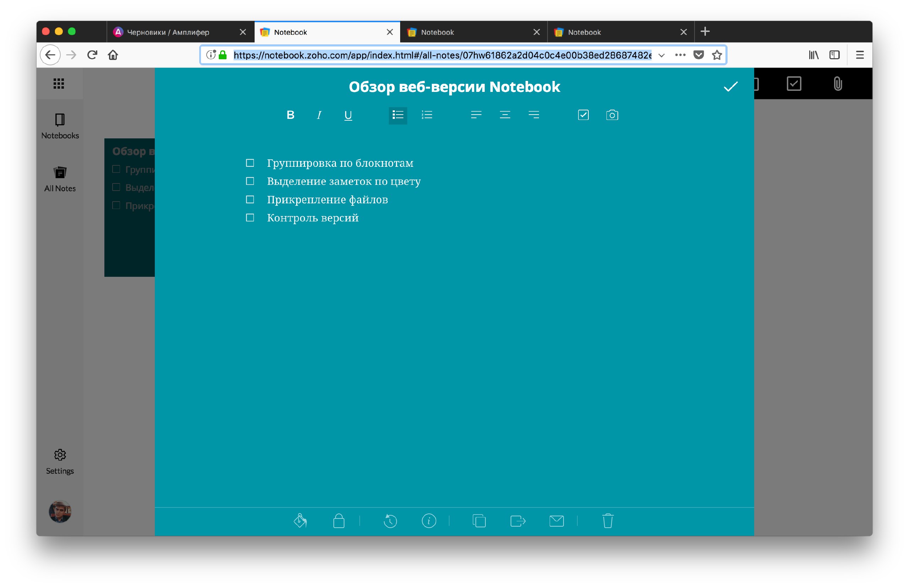Open the note version history

390,521
